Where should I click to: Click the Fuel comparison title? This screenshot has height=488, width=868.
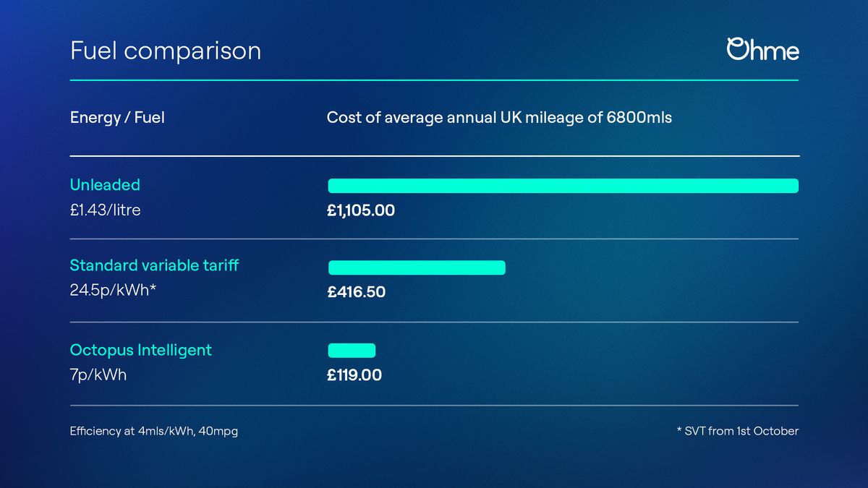point(165,51)
